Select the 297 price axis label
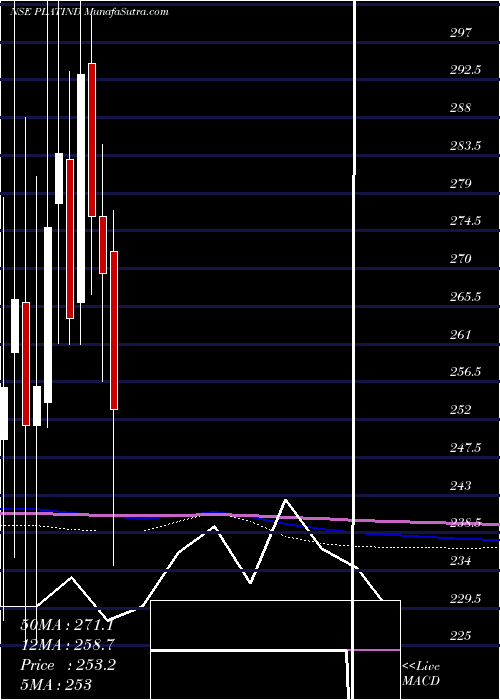 pyautogui.click(x=460, y=33)
